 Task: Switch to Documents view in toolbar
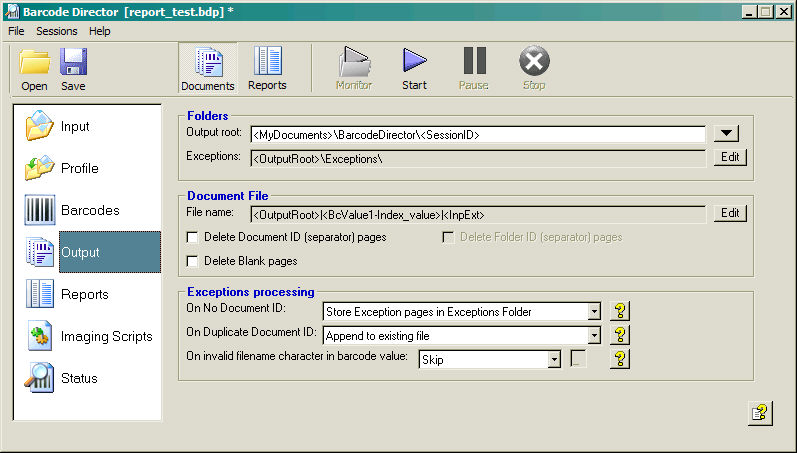click(208, 66)
